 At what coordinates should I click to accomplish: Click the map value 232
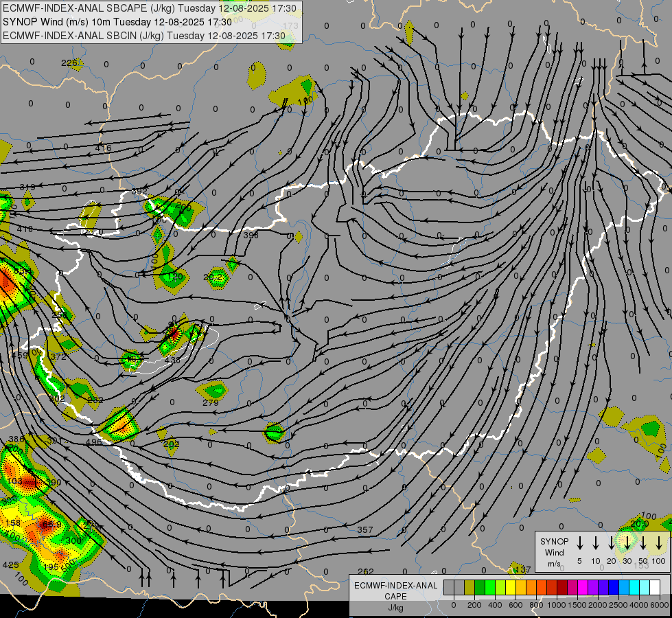95,400
